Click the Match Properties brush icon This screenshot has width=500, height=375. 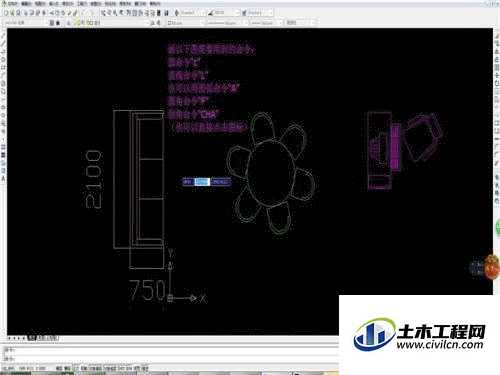point(75,13)
